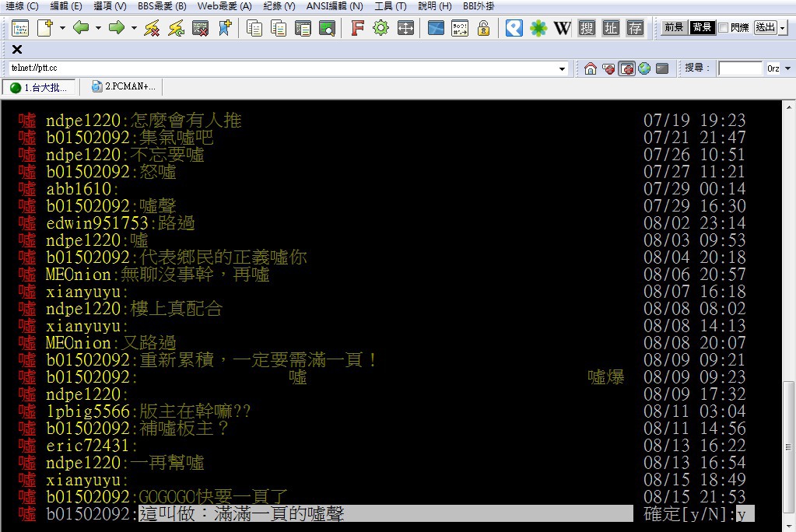
Task: Click comment text 版主在幹嘛??
Action: tap(195, 411)
